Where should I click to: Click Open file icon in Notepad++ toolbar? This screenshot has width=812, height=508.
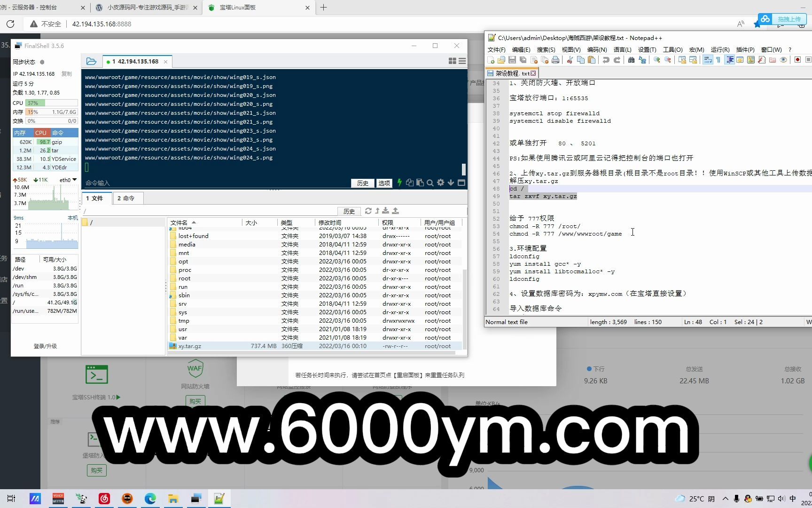click(x=501, y=60)
